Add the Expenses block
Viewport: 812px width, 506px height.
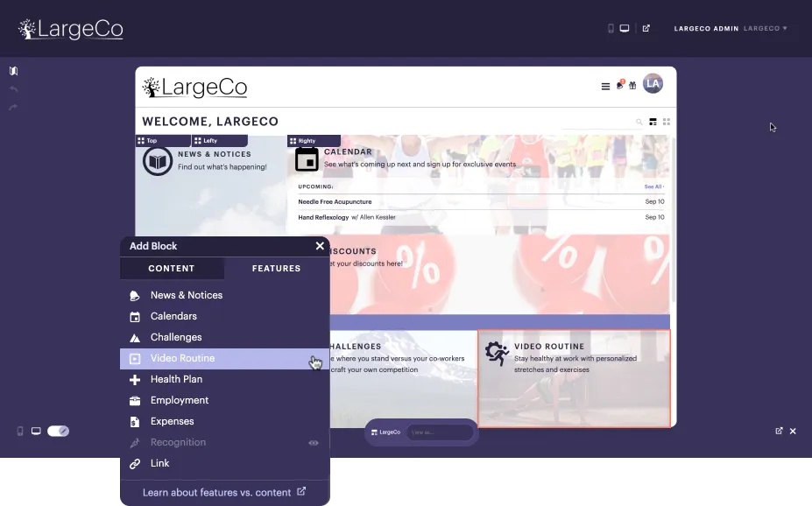pyautogui.click(x=225, y=422)
